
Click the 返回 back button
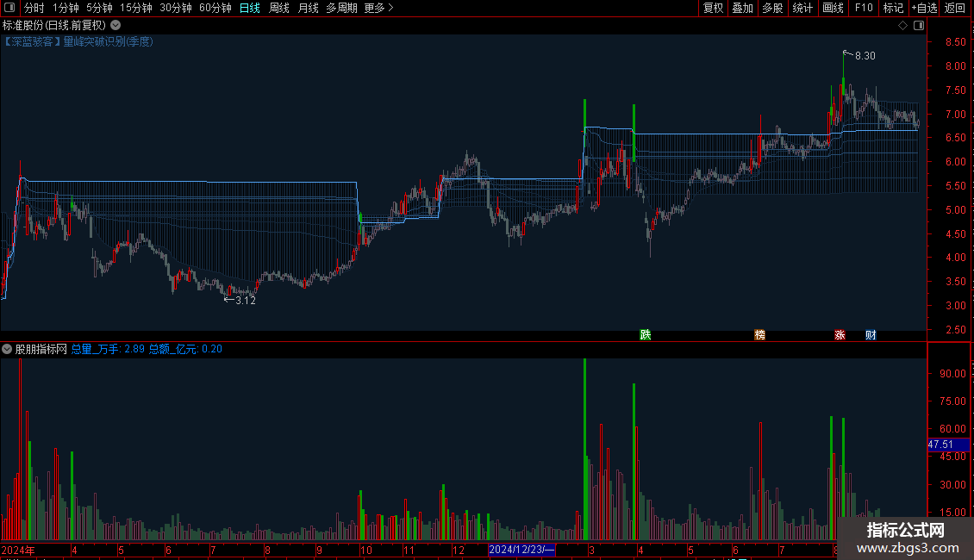tap(955, 8)
